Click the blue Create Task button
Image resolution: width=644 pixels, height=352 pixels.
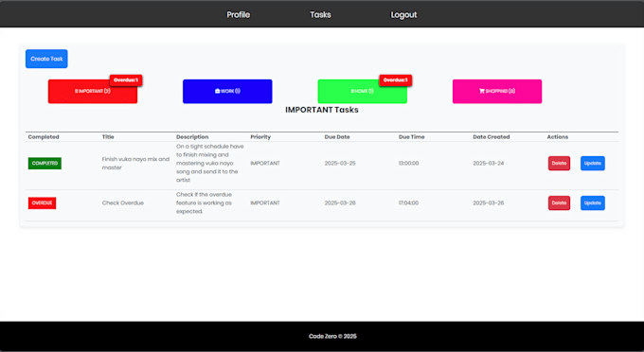tap(46, 59)
